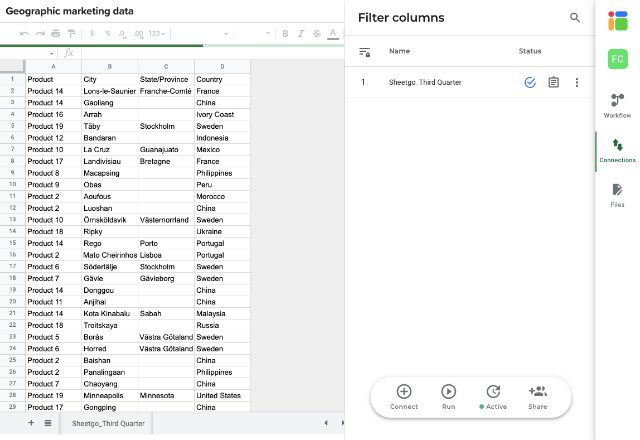Open the Sheetgo logo icon
This screenshot has width=640, height=440.
click(x=618, y=20)
